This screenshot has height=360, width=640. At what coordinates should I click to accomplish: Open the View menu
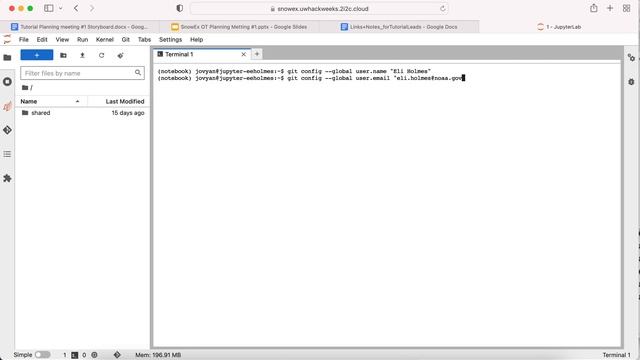[62, 40]
